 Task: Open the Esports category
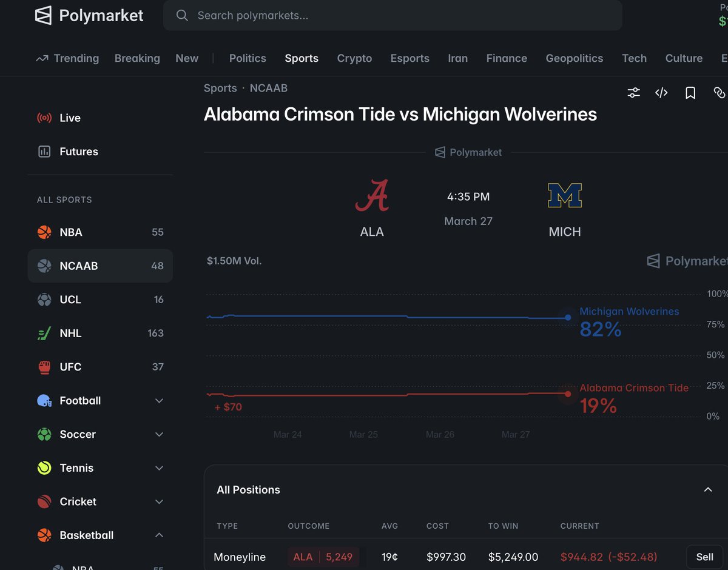[x=410, y=58]
